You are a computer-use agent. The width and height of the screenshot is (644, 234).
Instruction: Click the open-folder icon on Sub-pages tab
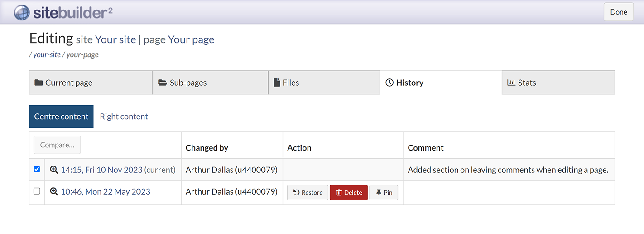pos(163,83)
